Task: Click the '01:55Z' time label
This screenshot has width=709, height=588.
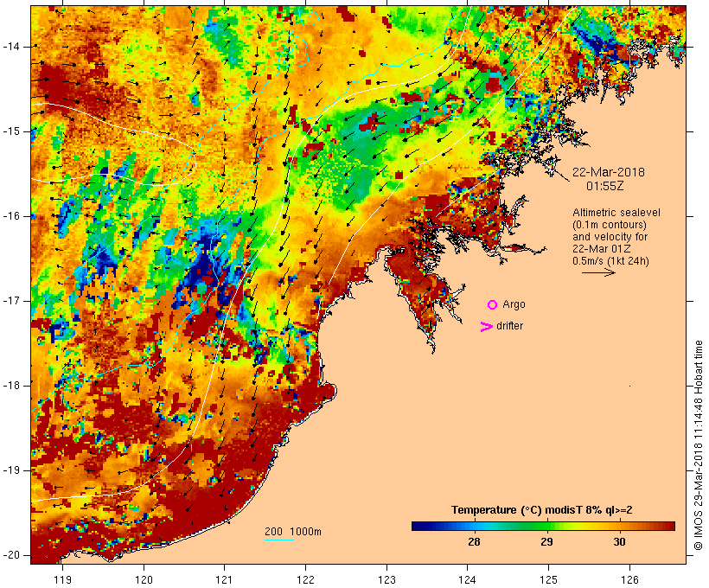Action: tap(605, 186)
